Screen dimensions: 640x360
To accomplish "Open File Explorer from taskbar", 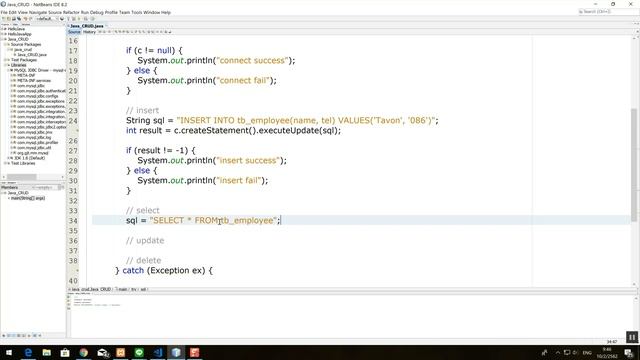I will (x=47, y=353).
